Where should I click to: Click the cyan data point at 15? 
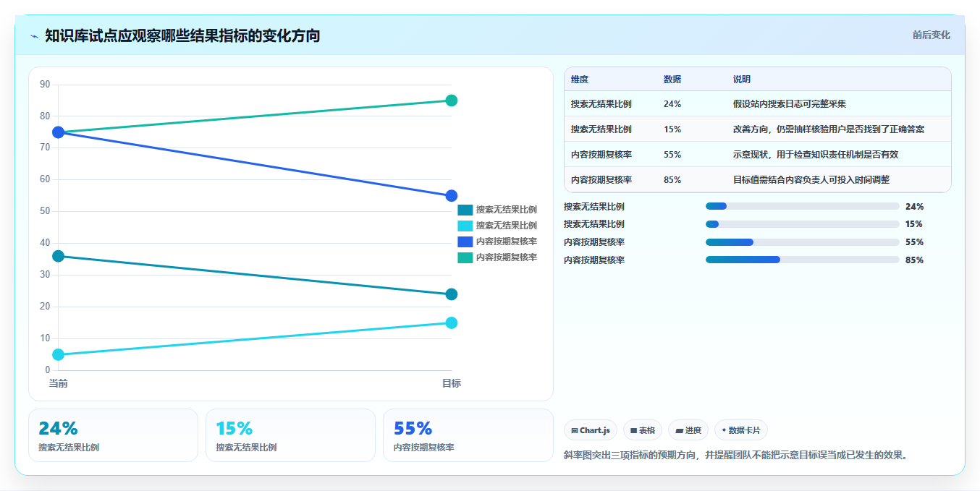(451, 323)
